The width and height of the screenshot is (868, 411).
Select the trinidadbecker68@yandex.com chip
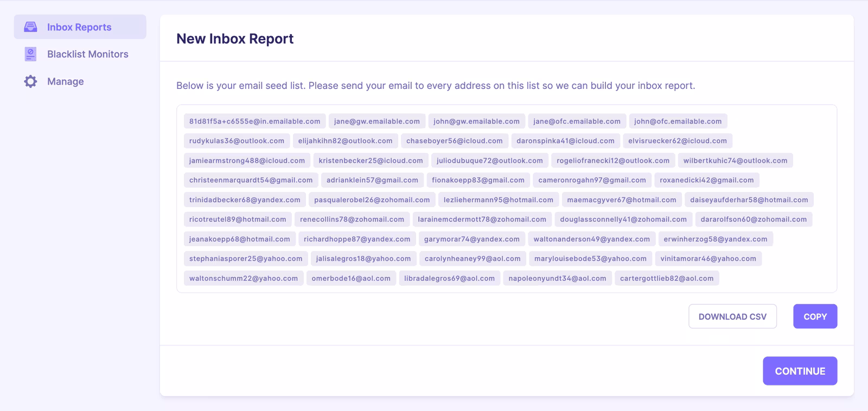(x=245, y=200)
